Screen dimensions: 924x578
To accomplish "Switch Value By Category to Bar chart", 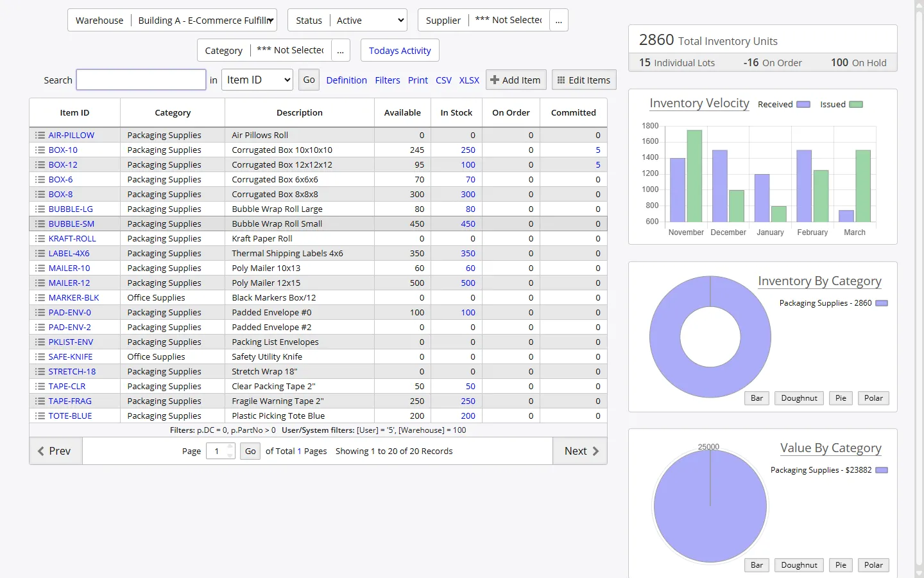I will (x=757, y=565).
